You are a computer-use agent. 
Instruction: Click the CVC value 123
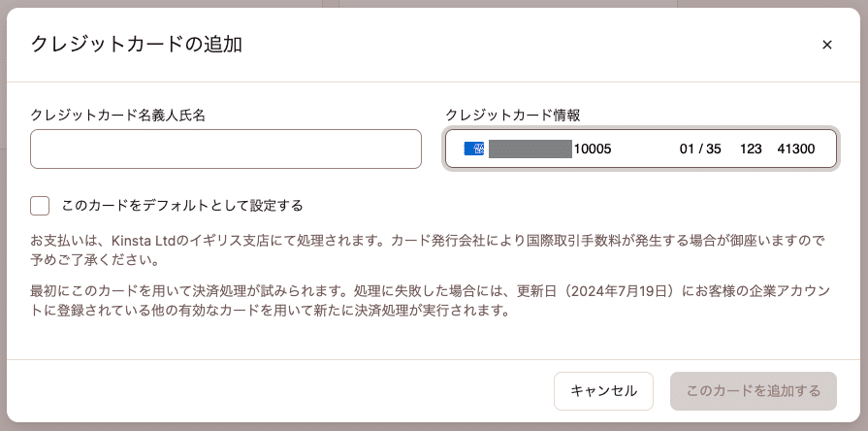click(751, 149)
